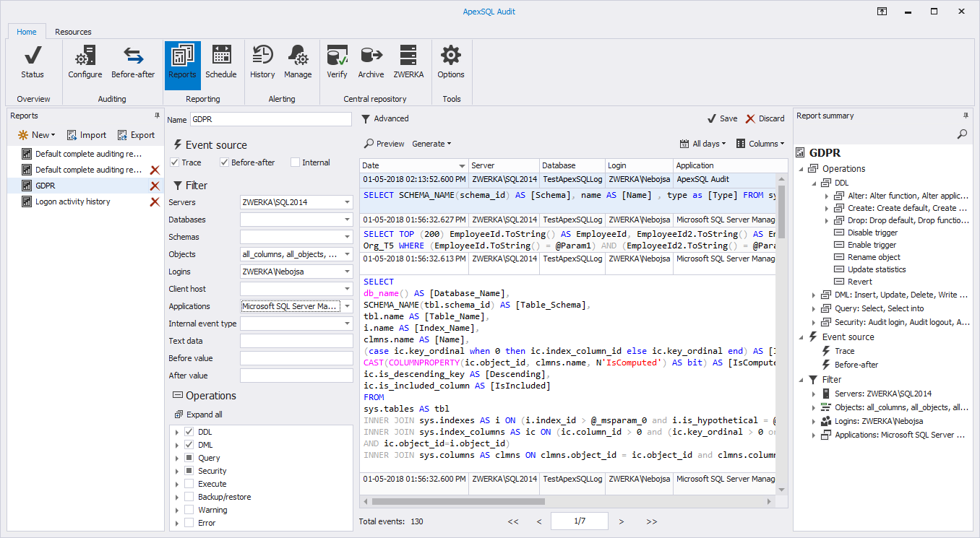
Task: Click Export reports
Action: tap(135, 135)
